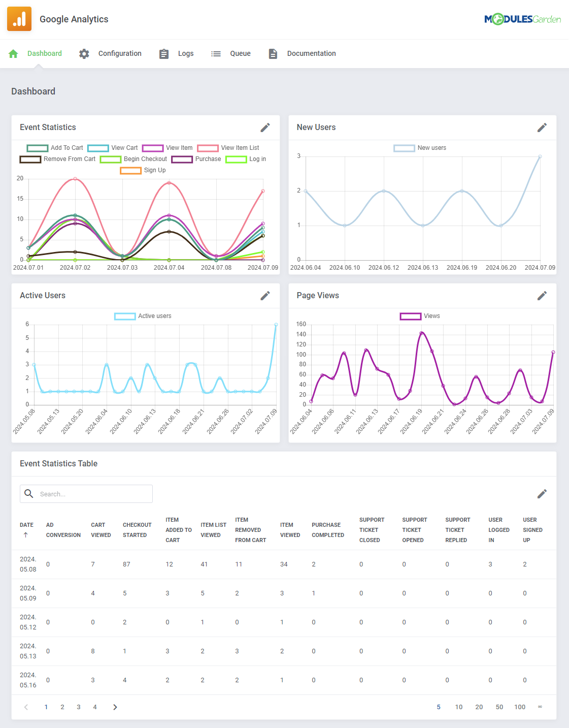Click the USER SIGNED UP column header
The height and width of the screenshot is (728, 569).
coord(532,530)
